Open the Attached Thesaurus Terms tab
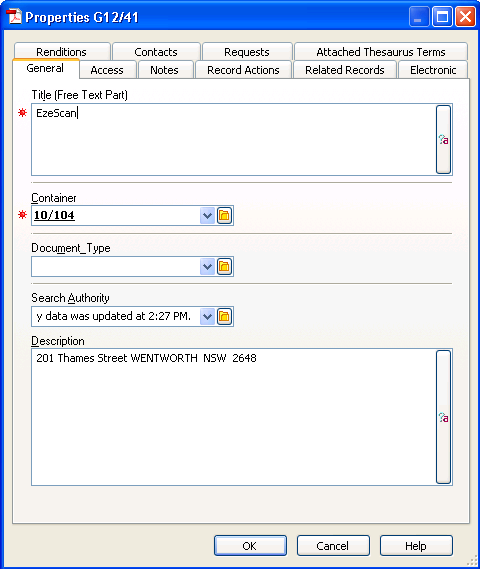This screenshot has width=480, height=569. pyautogui.click(x=381, y=52)
